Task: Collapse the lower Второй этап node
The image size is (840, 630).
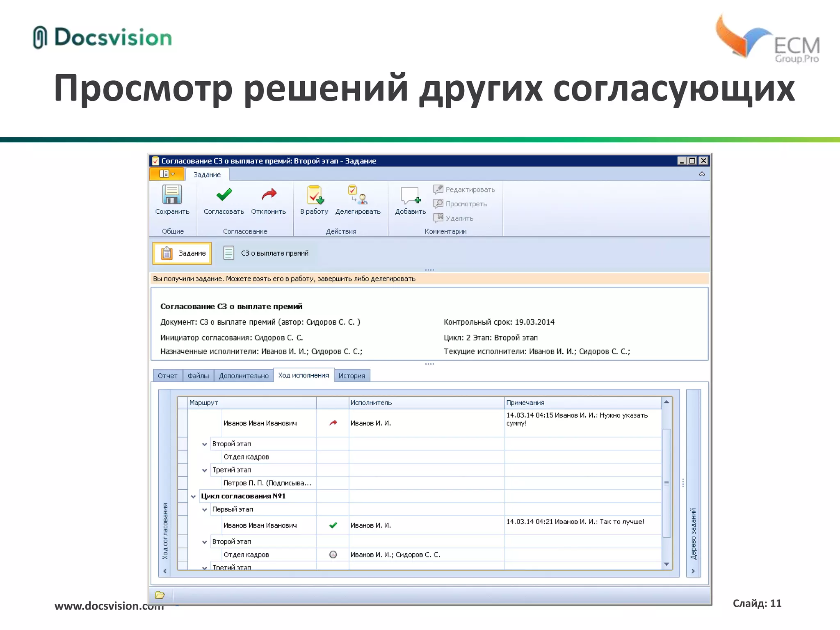Action: coord(204,542)
